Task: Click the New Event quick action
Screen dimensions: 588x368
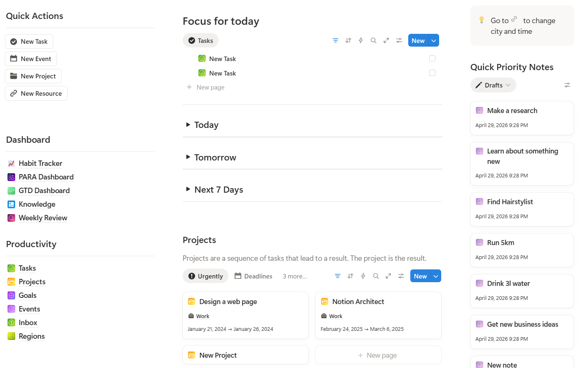Action: [31, 59]
